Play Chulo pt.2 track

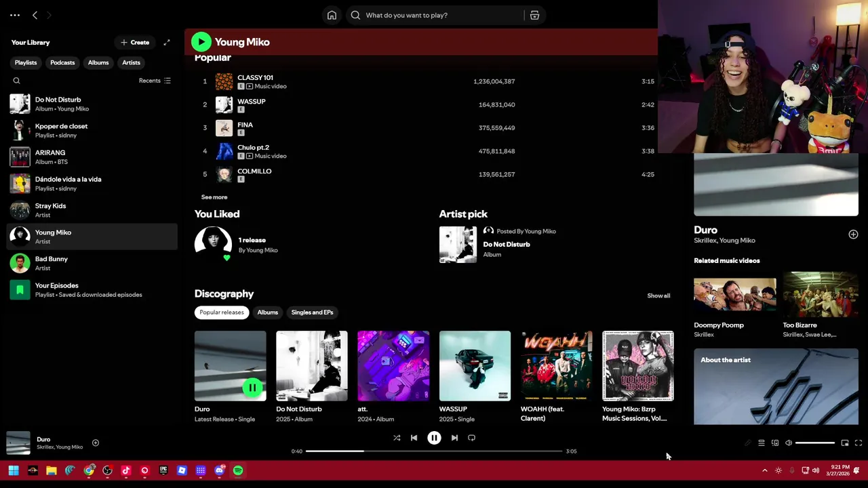pyautogui.click(x=427, y=151)
